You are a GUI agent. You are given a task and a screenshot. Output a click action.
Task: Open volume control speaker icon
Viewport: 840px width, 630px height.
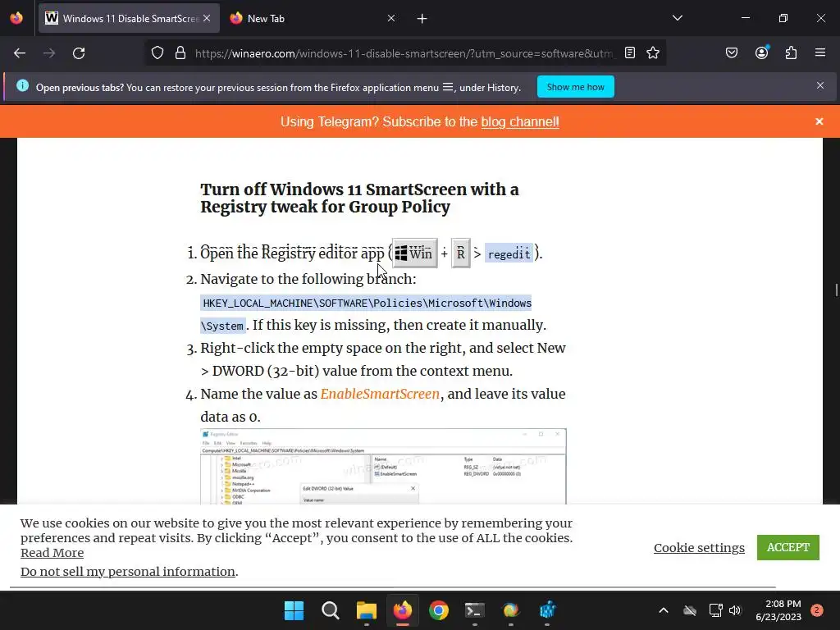click(735, 610)
